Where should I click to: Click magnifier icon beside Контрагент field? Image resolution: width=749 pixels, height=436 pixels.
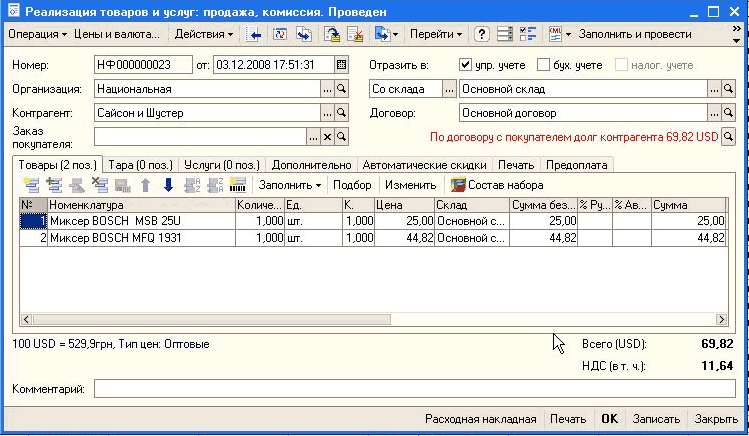click(x=342, y=113)
